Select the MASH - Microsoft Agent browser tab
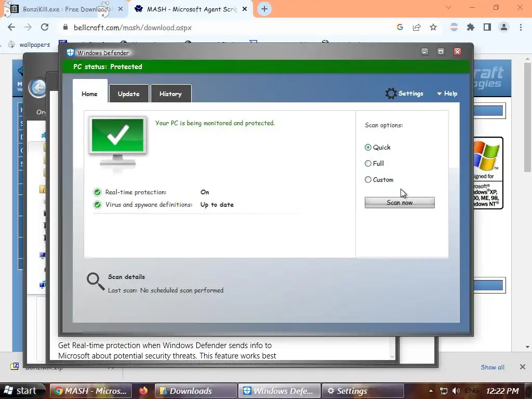 click(190, 9)
